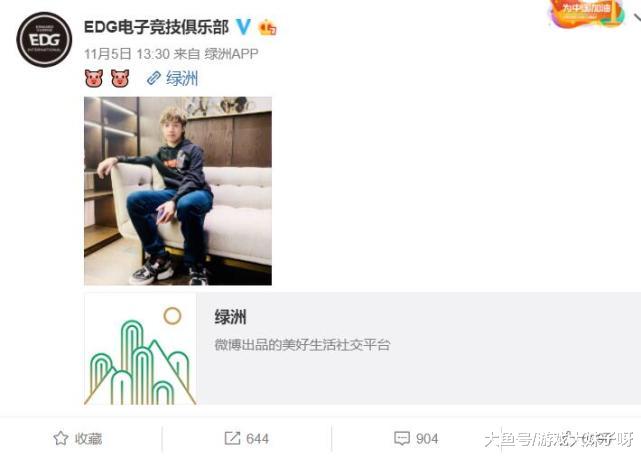
Task: Click the second pig face emoji
Action: [x=120, y=78]
